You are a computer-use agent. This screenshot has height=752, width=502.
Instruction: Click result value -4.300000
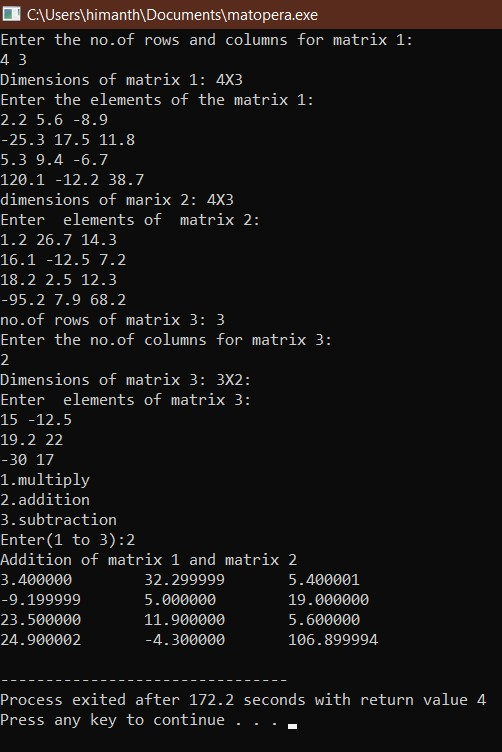pyautogui.click(x=185, y=640)
